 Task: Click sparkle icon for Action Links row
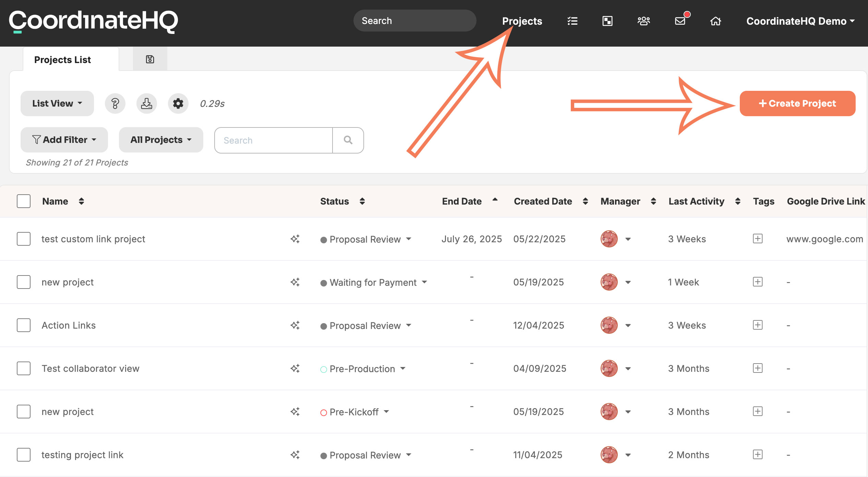295,325
